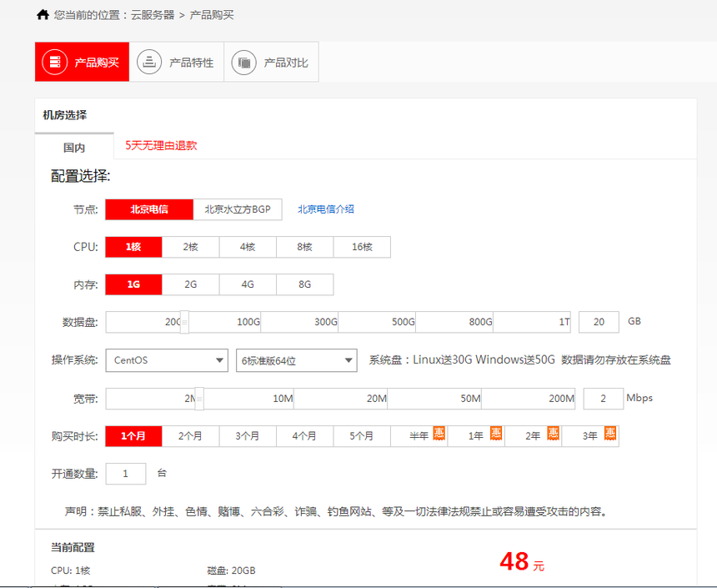Open the 6标准版64位 version dropdown
717x588 pixels.
[x=296, y=360]
